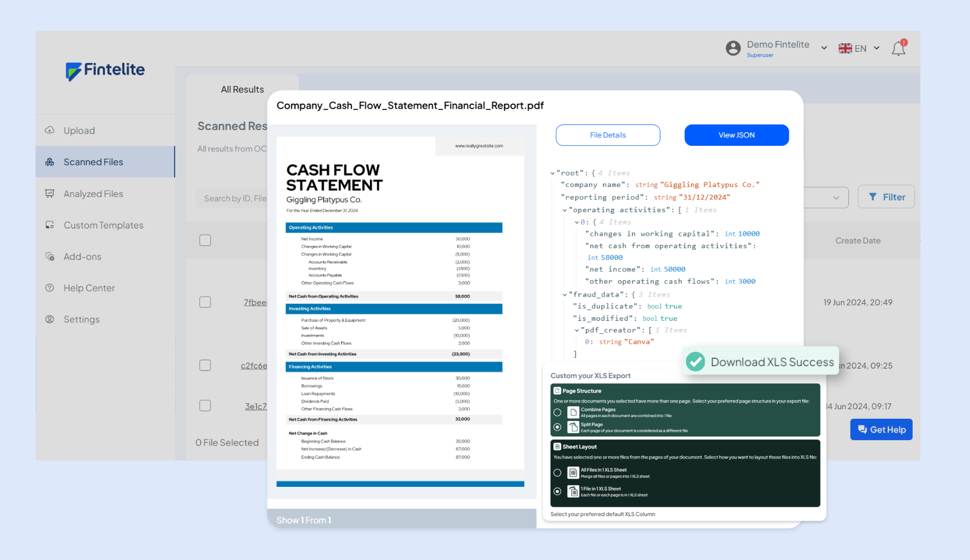
Task: Collapse the "fraud_data" JSON node
Action: pos(565,295)
